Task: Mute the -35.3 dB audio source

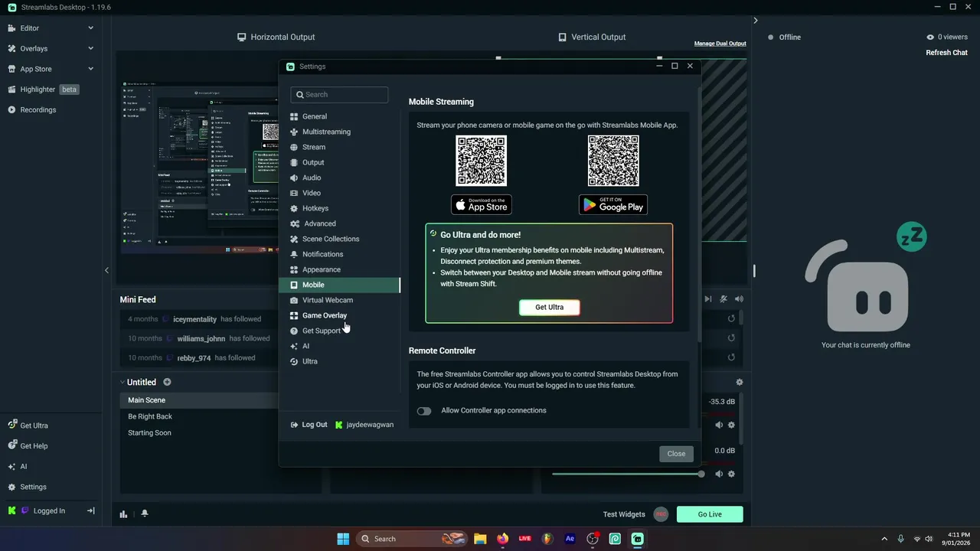Action: (719, 425)
